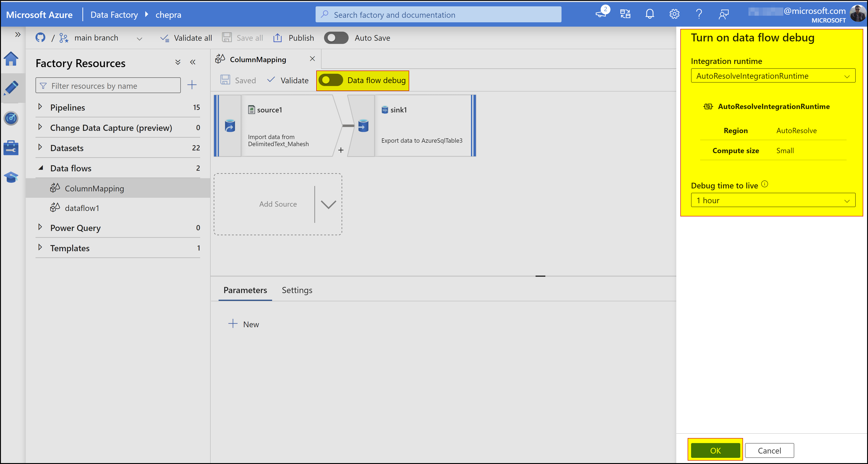Expand the Pipelines tree section
Image resolution: width=868 pixels, height=464 pixels.
click(x=40, y=107)
